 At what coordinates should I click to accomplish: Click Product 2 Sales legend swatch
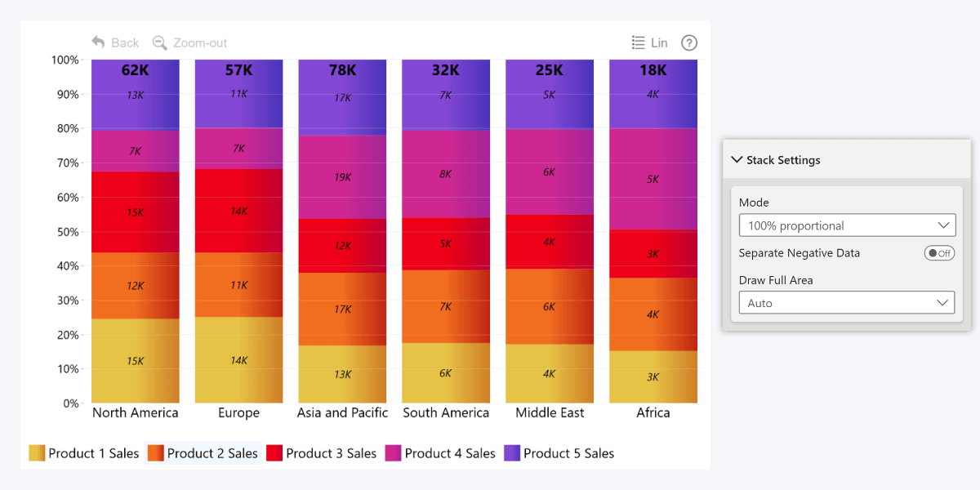(x=156, y=453)
